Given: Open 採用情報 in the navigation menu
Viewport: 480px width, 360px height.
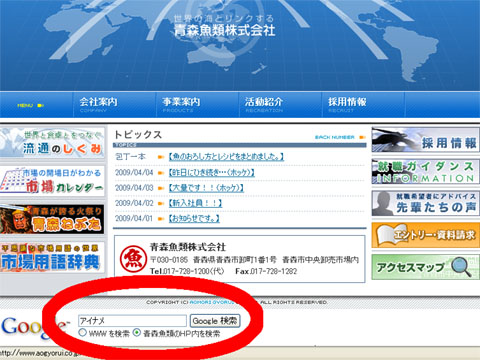Looking at the screenshot, I should coord(347,104).
